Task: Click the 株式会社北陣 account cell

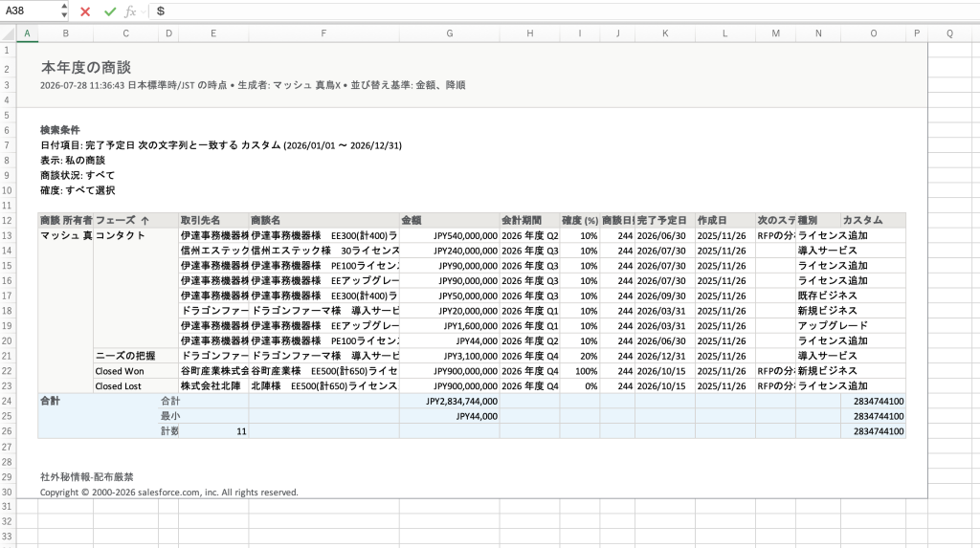Action: 213,386
